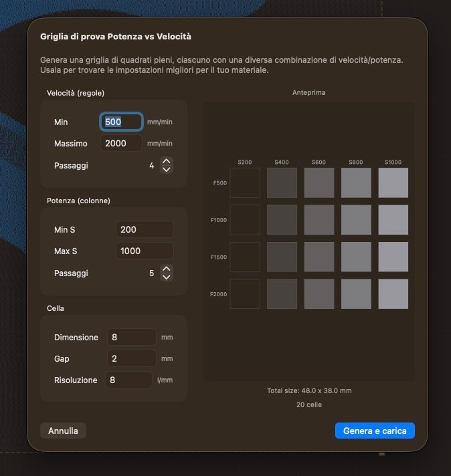Decrease Potenza Passaggi with down stepper arrow
The image size is (451, 476).
[x=167, y=277]
